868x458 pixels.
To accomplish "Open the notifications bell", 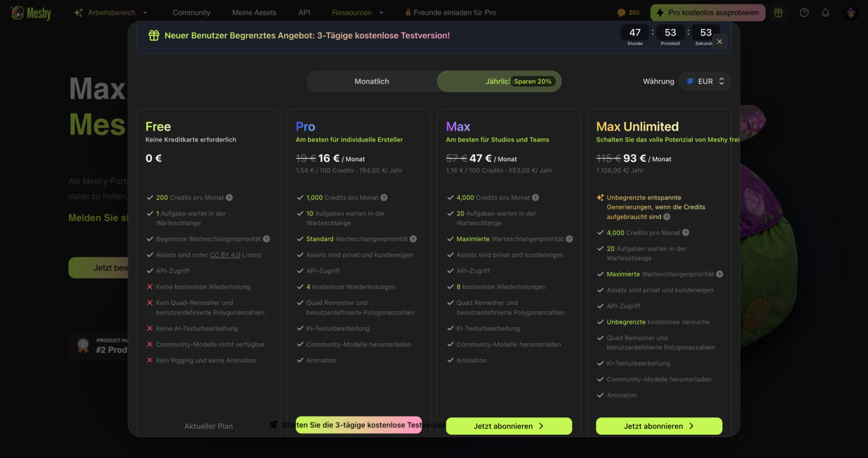I will pyautogui.click(x=826, y=12).
